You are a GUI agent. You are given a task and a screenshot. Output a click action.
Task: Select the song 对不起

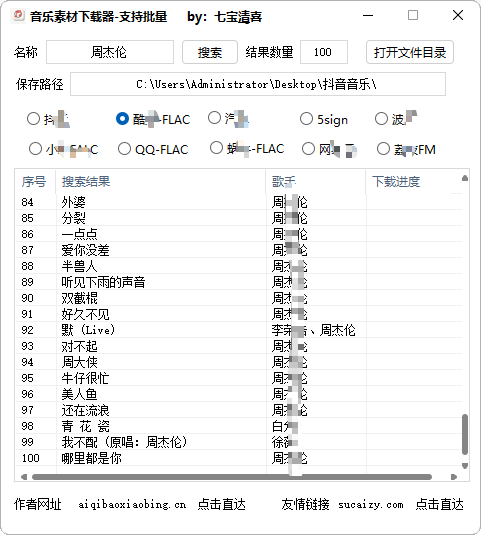[x=79, y=346]
